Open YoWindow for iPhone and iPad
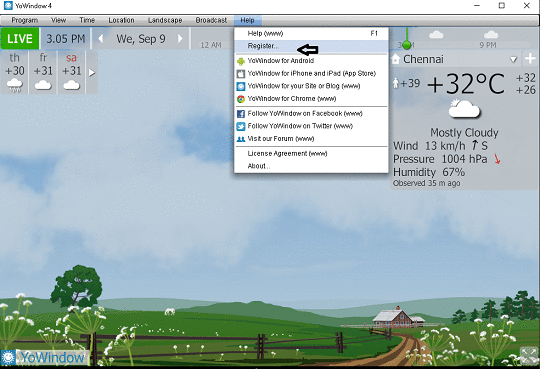540x369 pixels. coord(311,73)
